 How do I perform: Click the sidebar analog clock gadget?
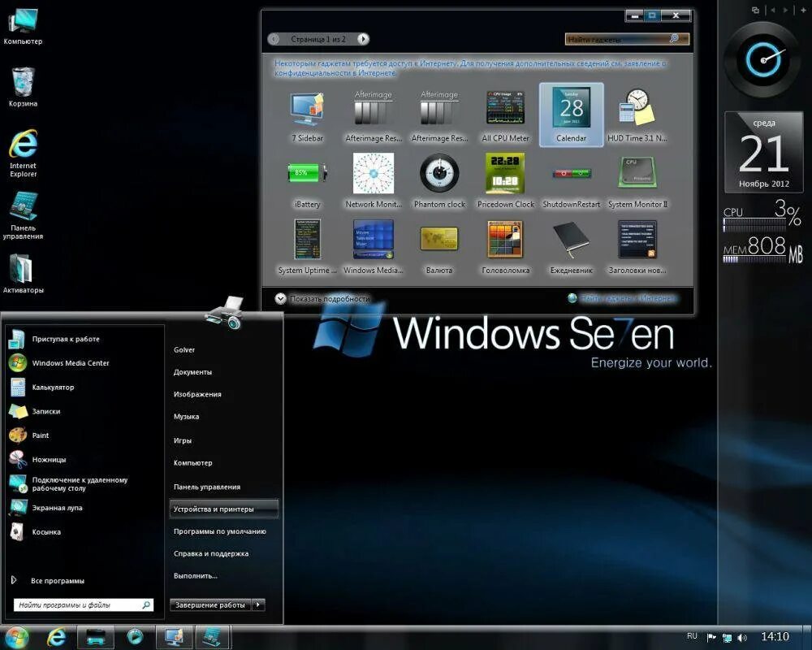pos(764,59)
